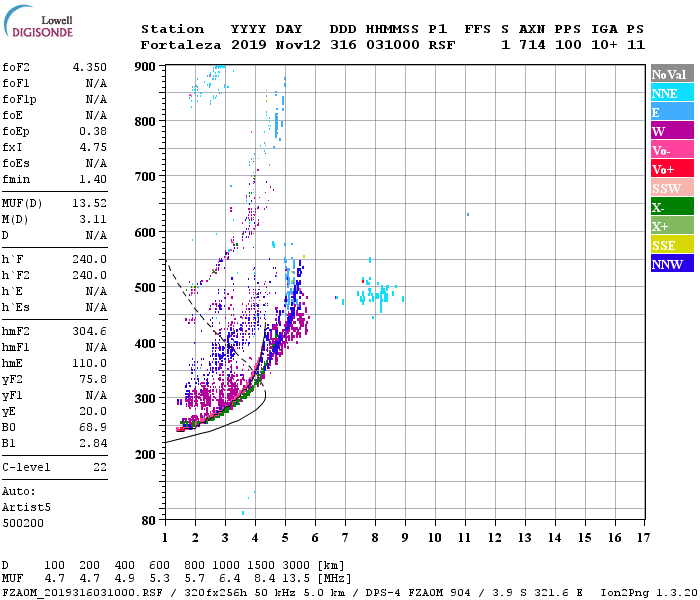
Task: Click the hmF2 value 304.6
Action: [x=90, y=331]
